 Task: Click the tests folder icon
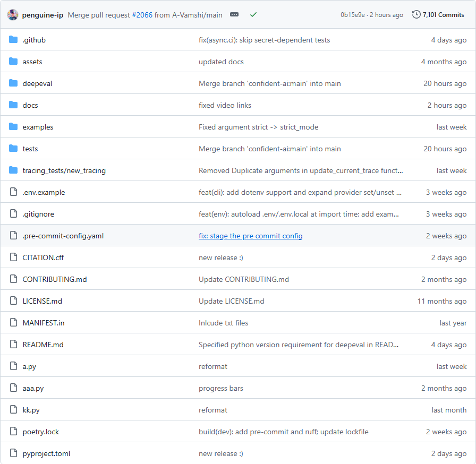point(13,149)
